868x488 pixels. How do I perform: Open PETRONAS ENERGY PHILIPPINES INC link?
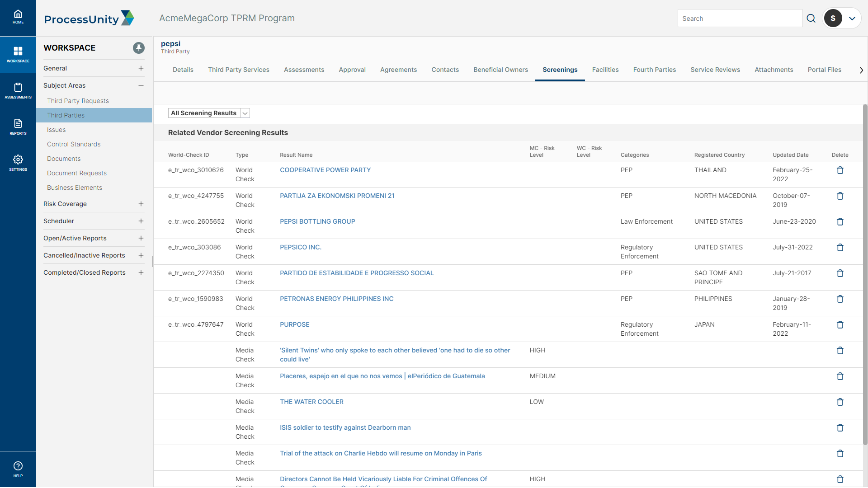pyautogui.click(x=336, y=299)
